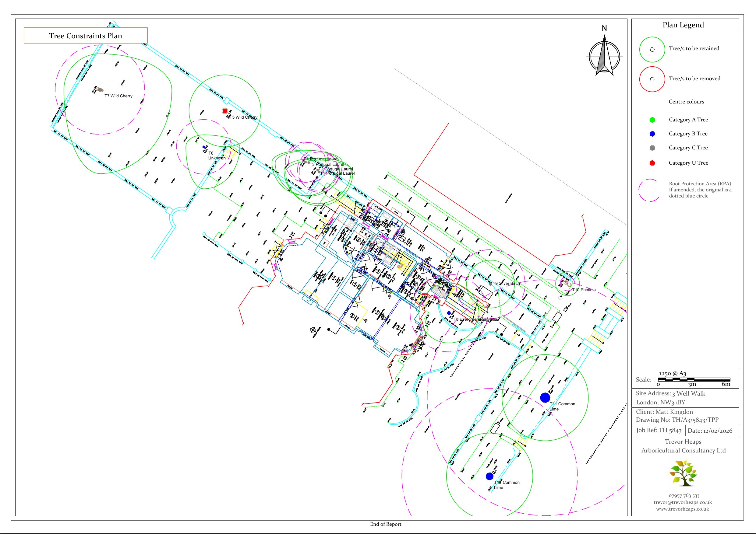Click the blue marker dot of T11 Common Lime
Image resolution: width=756 pixels, height=534 pixels.
tap(545, 397)
